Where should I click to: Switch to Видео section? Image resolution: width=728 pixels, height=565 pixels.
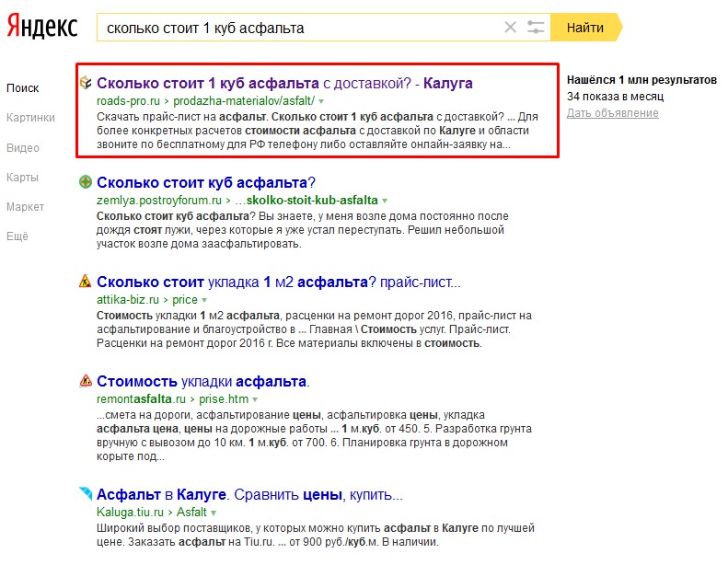23,148
